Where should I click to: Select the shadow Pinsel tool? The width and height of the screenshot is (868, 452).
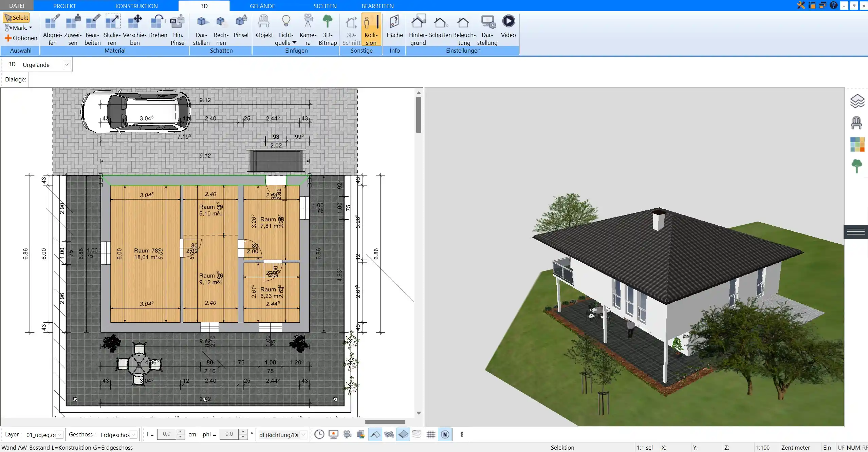coord(241,26)
